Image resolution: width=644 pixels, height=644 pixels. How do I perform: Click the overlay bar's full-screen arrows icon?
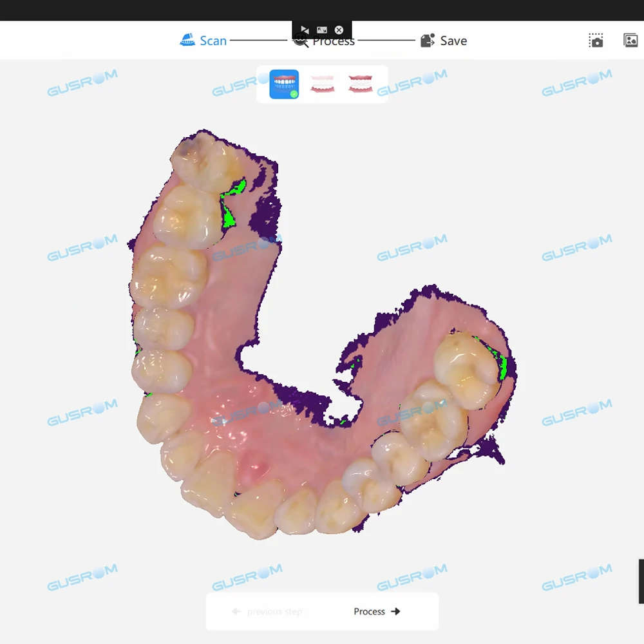(x=321, y=30)
